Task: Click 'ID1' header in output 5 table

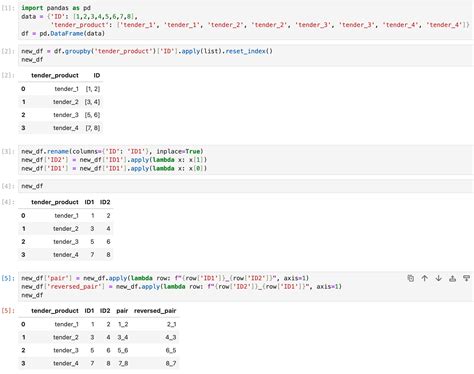Action: click(x=89, y=311)
